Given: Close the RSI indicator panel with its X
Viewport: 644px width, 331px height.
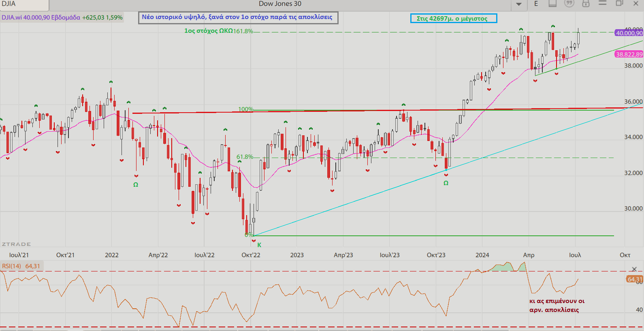Looking at the screenshot, I should [634, 269].
